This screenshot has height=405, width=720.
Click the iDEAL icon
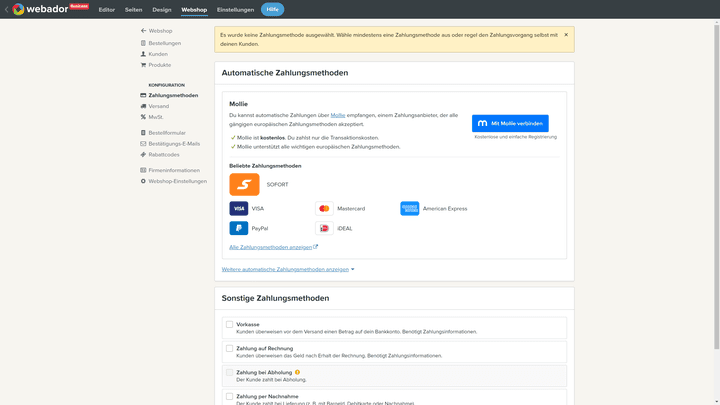(x=324, y=228)
